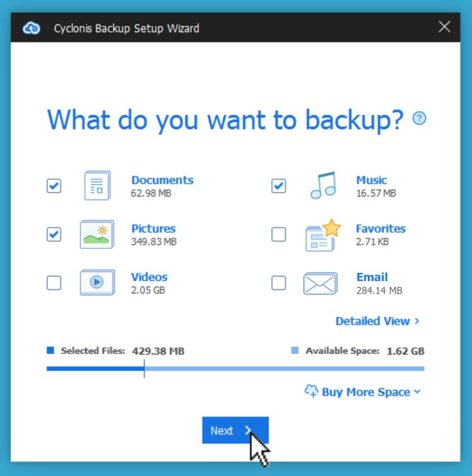Enable the Videos checkbox
The height and width of the screenshot is (476, 472).
(54, 282)
